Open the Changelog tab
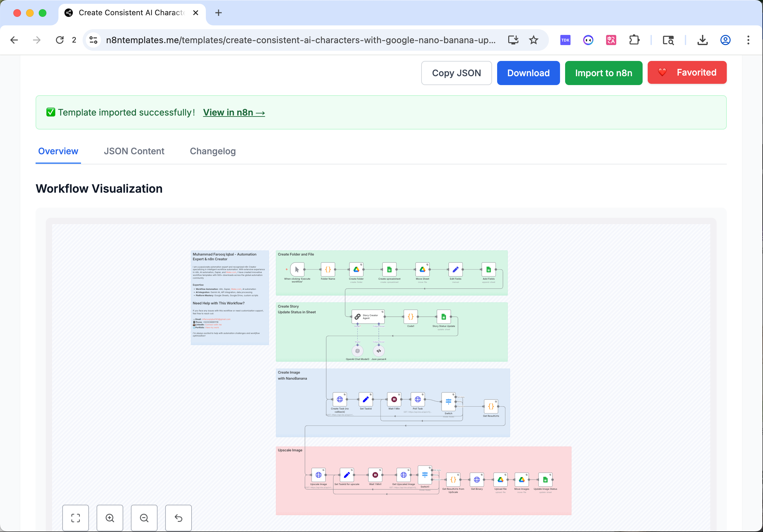Image resolution: width=763 pixels, height=532 pixels. tap(213, 151)
